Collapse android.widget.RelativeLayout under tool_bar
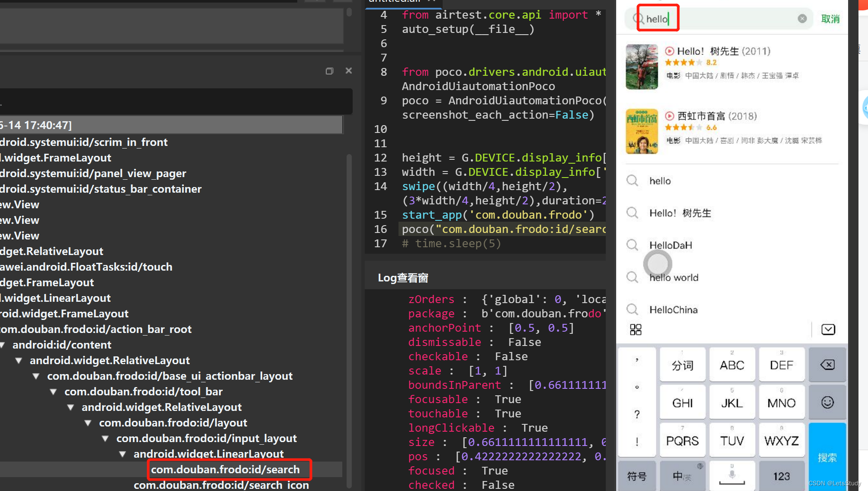868x491 pixels. 71,407
